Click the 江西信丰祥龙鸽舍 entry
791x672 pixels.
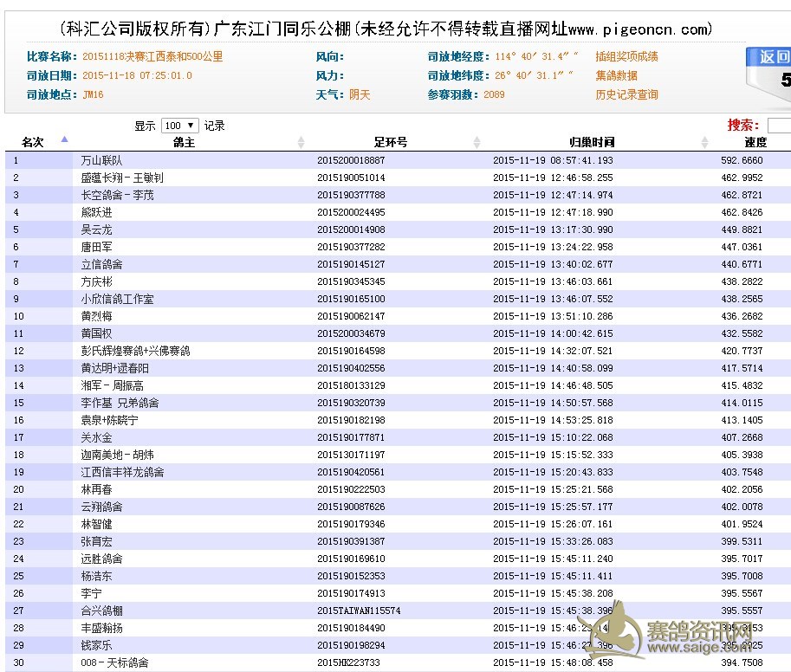click(123, 472)
